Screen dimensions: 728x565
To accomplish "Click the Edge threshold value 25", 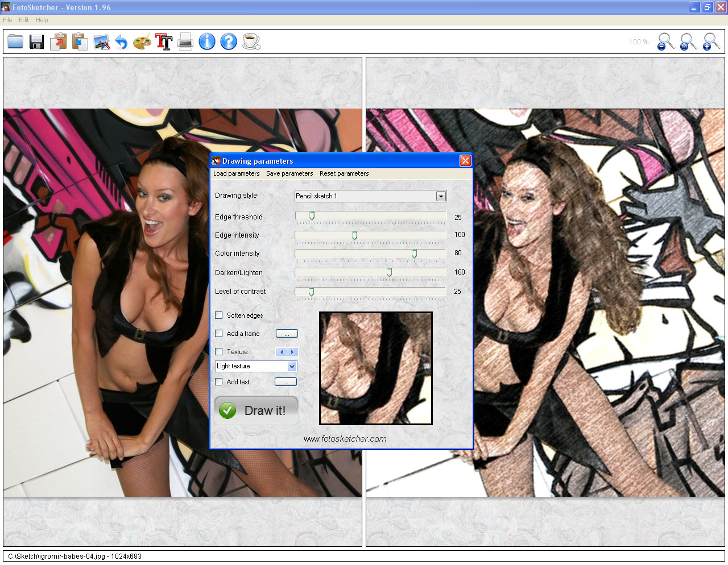I will tap(458, 218).
